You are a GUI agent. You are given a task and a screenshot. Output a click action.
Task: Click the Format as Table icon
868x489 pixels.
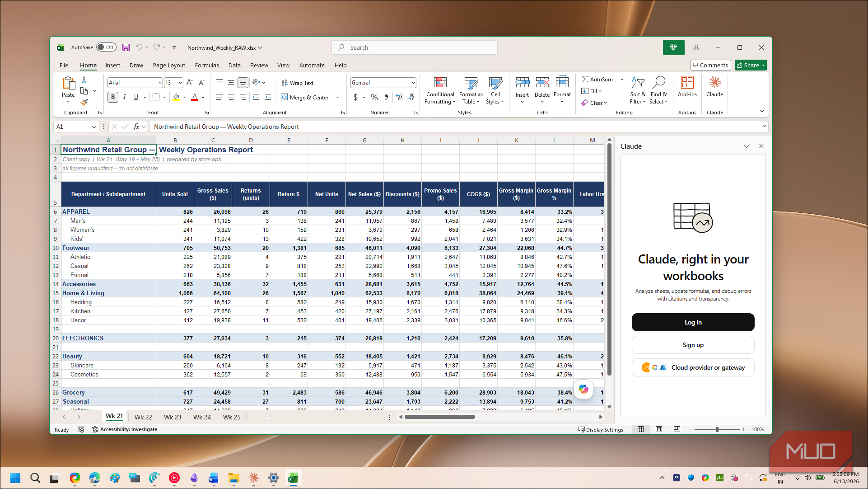tap(471, 83)
